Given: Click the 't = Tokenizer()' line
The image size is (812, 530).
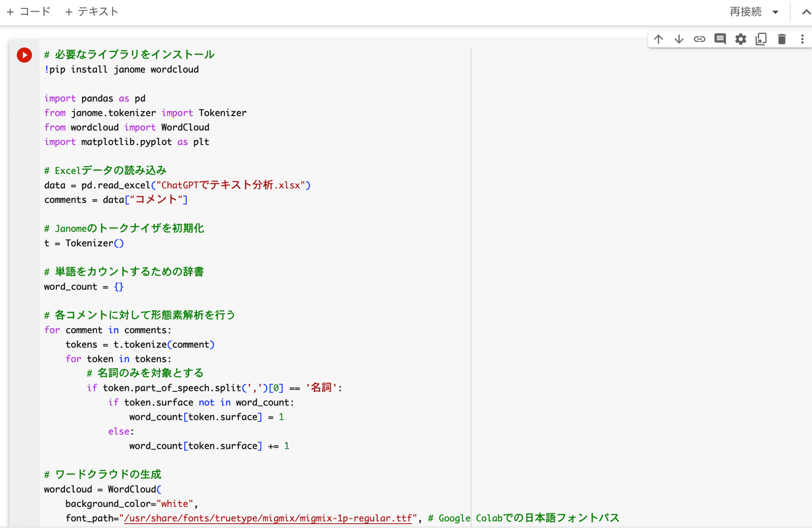Looking at the screenshot, I should 84,243.
